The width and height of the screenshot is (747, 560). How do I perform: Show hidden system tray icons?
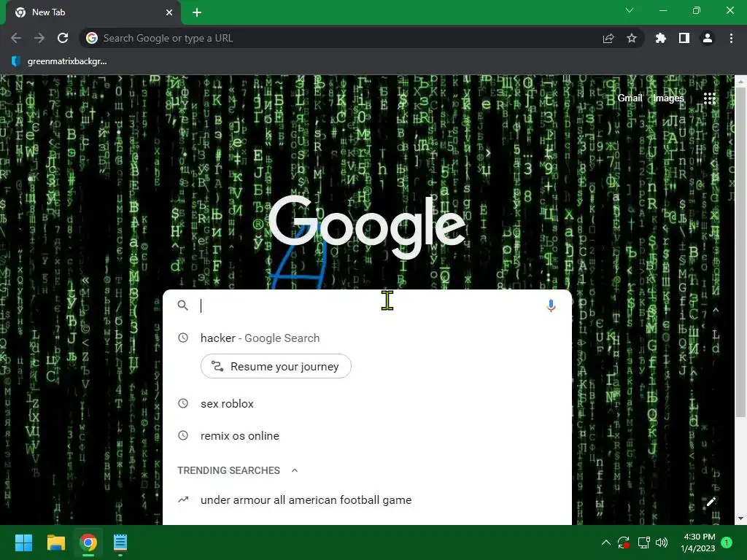606,542
